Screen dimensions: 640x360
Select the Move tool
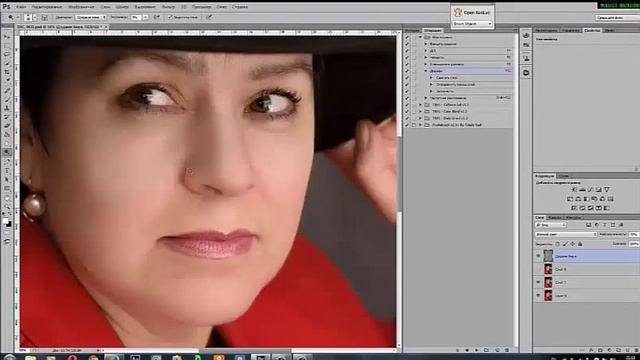click(x=7, y=37)
